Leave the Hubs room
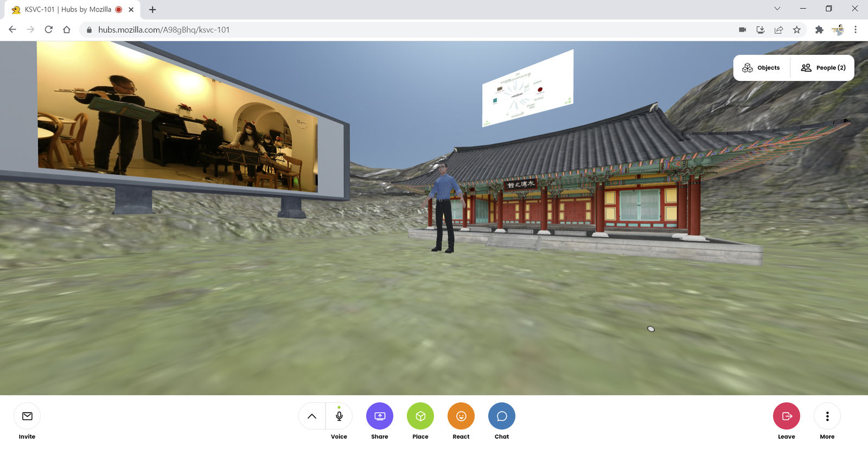The image size is (868, 449). click(786, 416)
